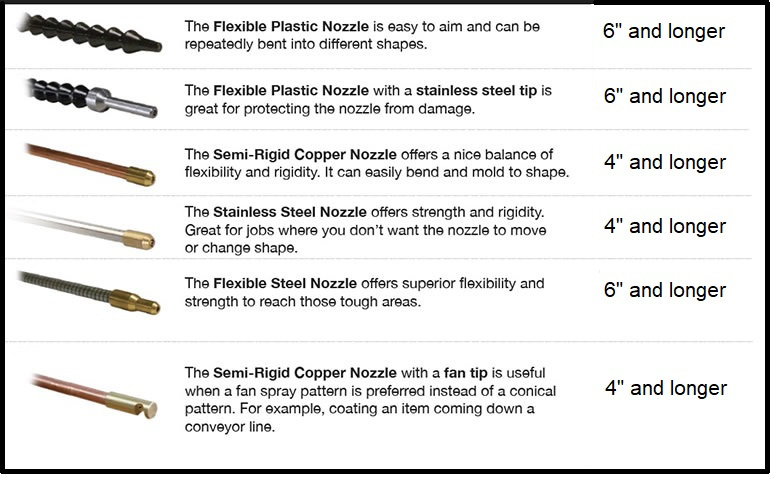Click the Semi-Rigid Copper Nozzle picture
Screen dimensions: 774x478
92,163
